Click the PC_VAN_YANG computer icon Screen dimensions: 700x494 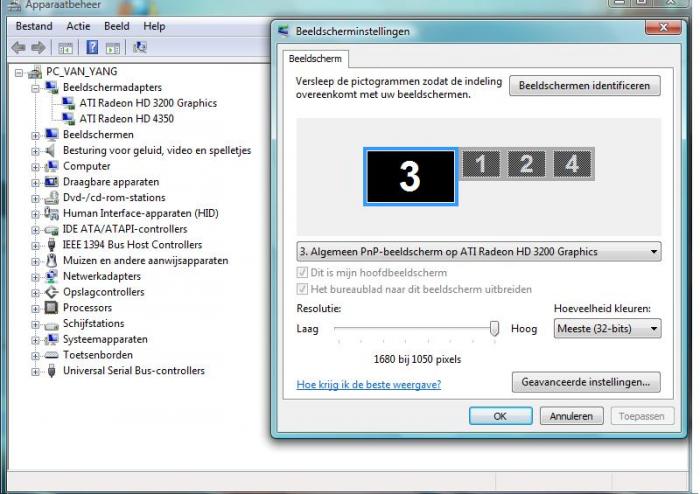tap(35, 72)
